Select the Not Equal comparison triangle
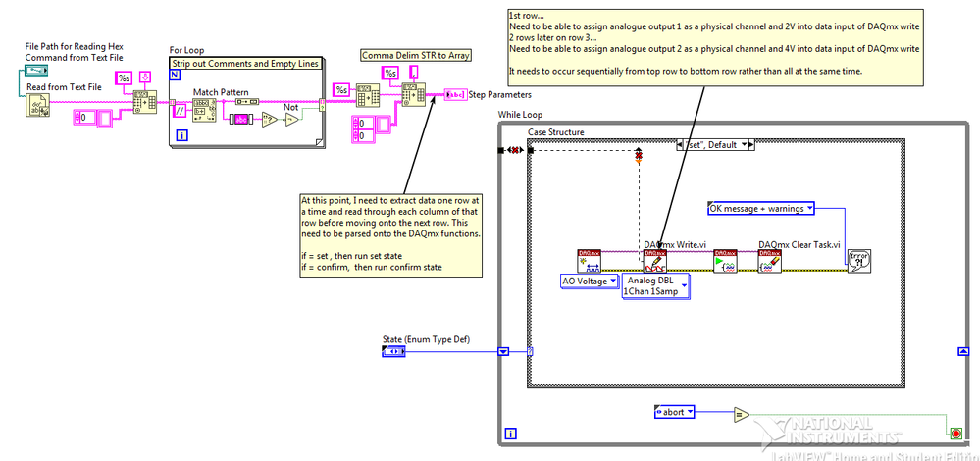This screenshot has height=461, width=980. (x=270, y=120)
